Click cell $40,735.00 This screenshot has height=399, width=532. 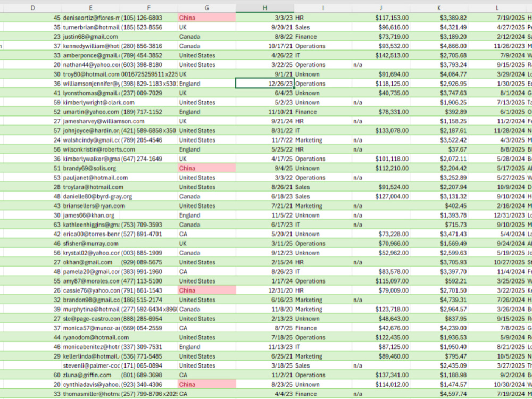pyautogui.click(x=381, y=93)
